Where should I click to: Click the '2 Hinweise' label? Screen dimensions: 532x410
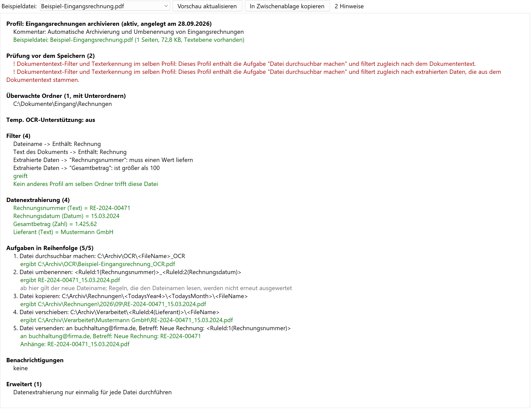349,6
